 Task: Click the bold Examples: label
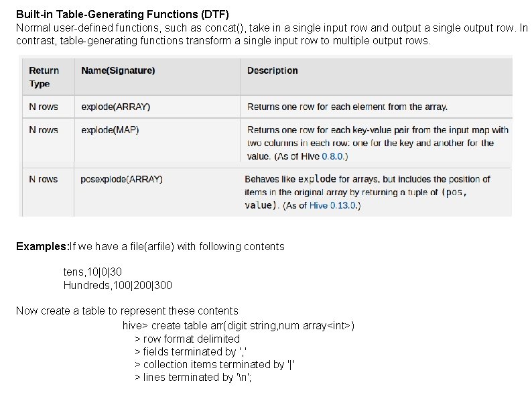[42, 246]
